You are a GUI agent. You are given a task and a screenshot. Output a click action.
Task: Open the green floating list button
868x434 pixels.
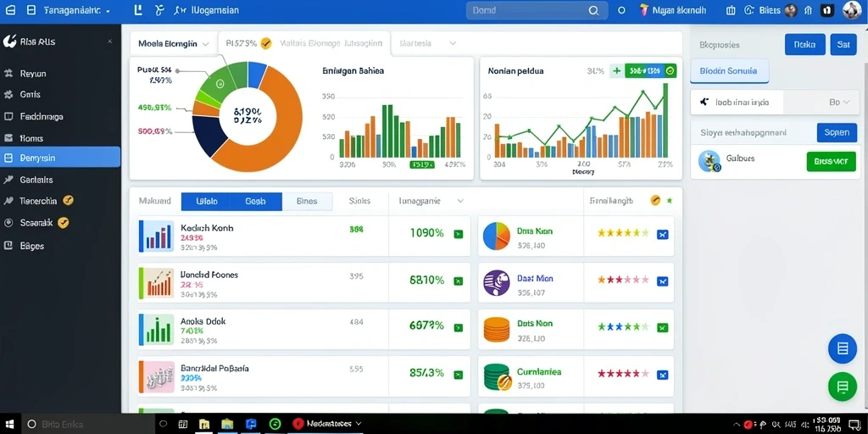842,387
